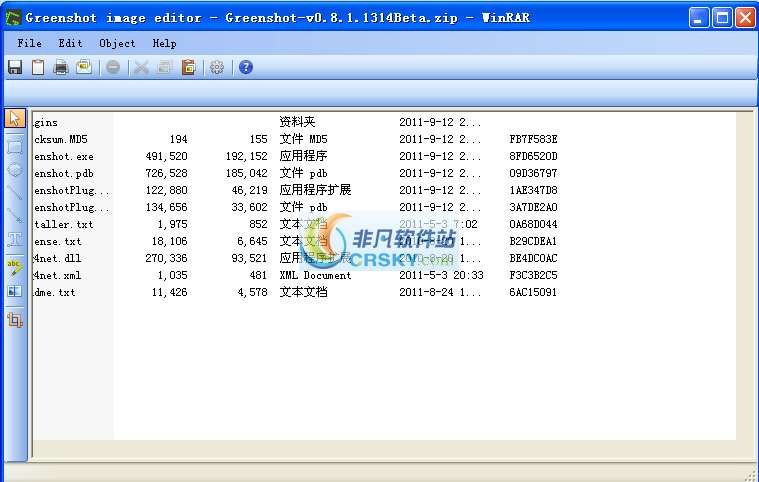759x482 pixels.
Task: Select the Arrow drawing tool
Action: [x=15, y=216]
